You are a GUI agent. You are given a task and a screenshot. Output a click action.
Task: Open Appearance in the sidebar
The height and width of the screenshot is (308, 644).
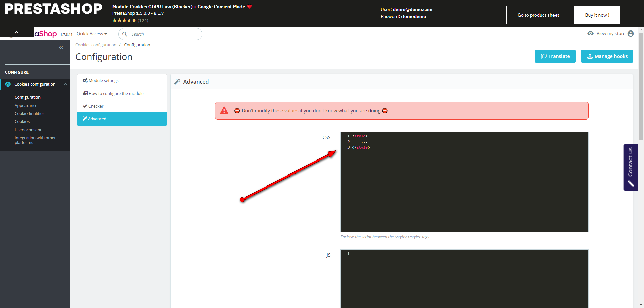tap(26, 106)
